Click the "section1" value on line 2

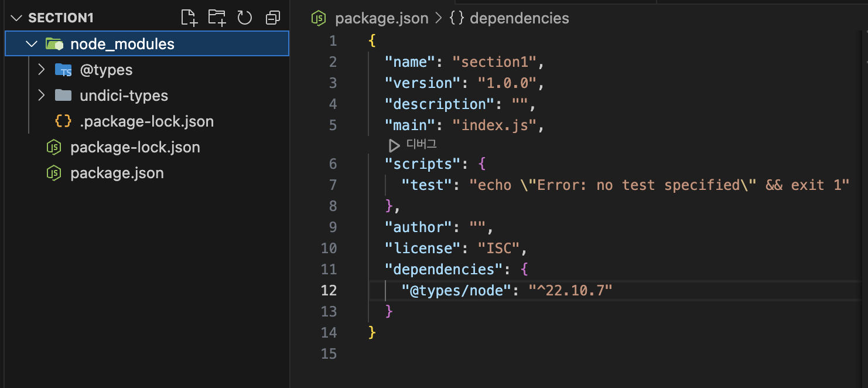pyautogui.click(x=494, y=62)
